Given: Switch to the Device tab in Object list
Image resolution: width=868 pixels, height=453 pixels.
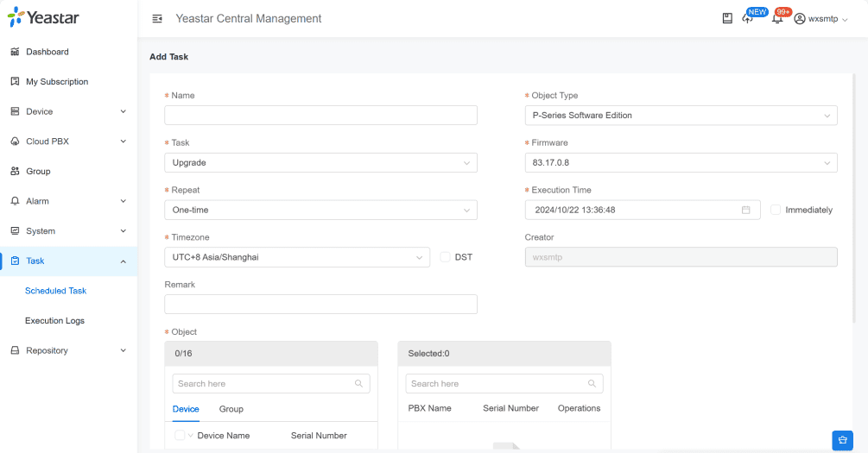Looking at the screenshot, I should tap(186, 409).
